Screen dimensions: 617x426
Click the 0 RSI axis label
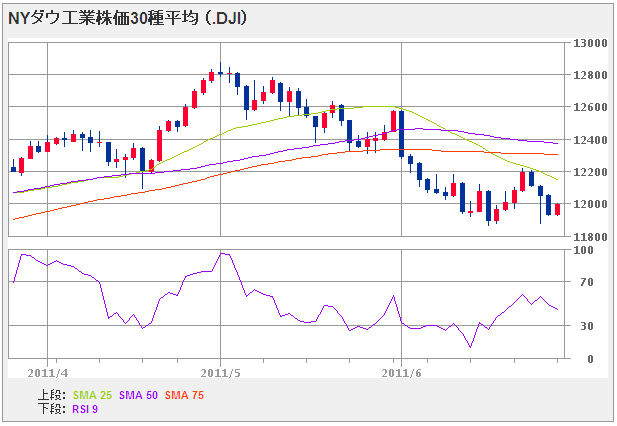pos(590,359)
